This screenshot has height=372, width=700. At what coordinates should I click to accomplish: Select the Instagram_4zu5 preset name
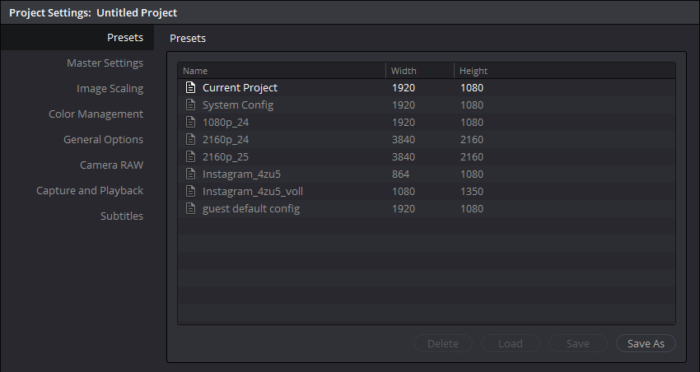point(242,174)
